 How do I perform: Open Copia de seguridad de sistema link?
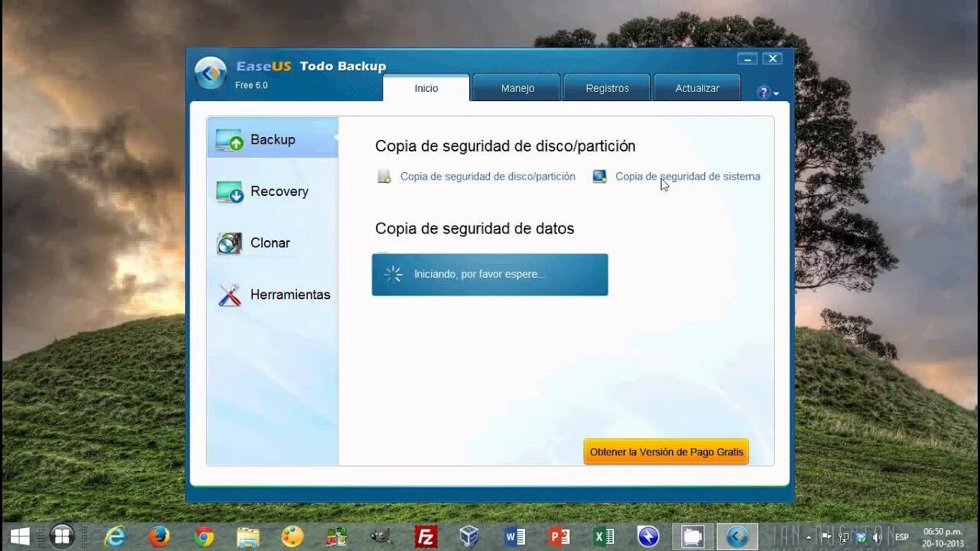point(688,177)
